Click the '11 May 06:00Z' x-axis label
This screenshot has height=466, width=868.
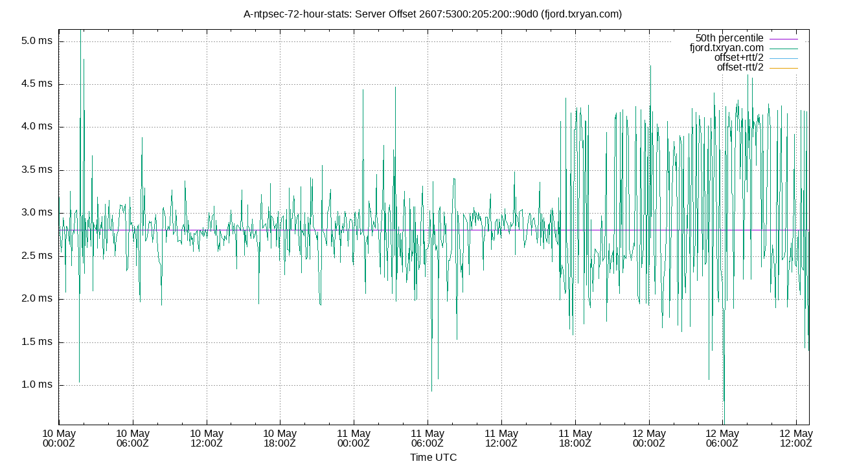428,438
